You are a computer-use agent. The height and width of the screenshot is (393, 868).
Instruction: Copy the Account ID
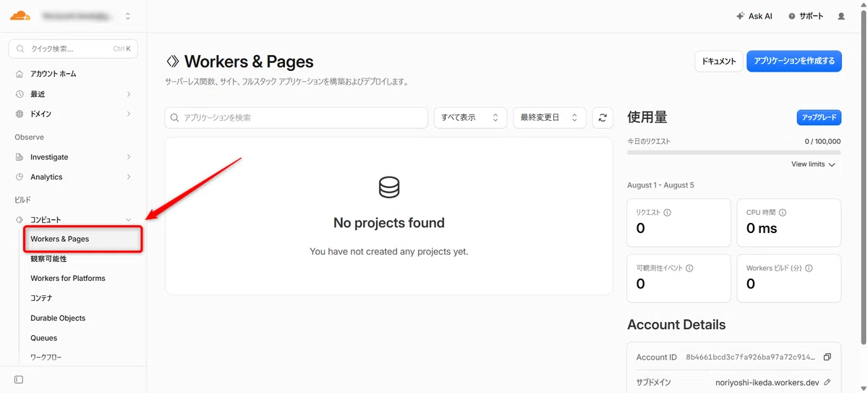point(827,357)
